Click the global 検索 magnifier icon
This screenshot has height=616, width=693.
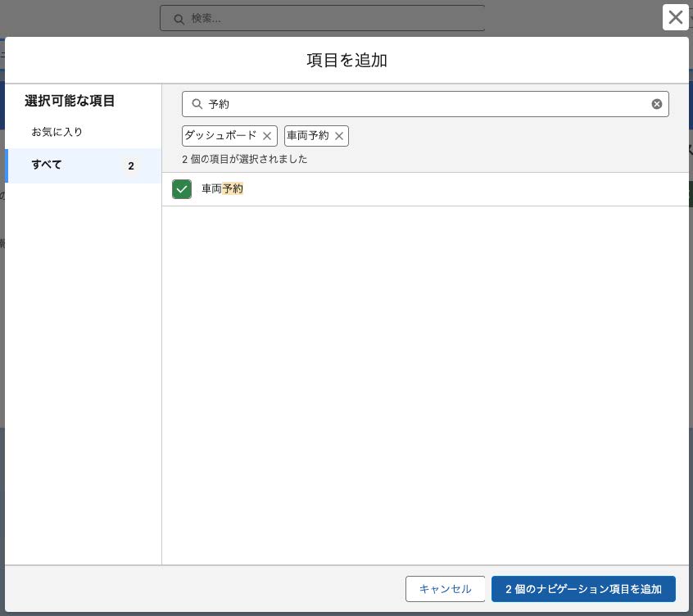tap(179, 19)
